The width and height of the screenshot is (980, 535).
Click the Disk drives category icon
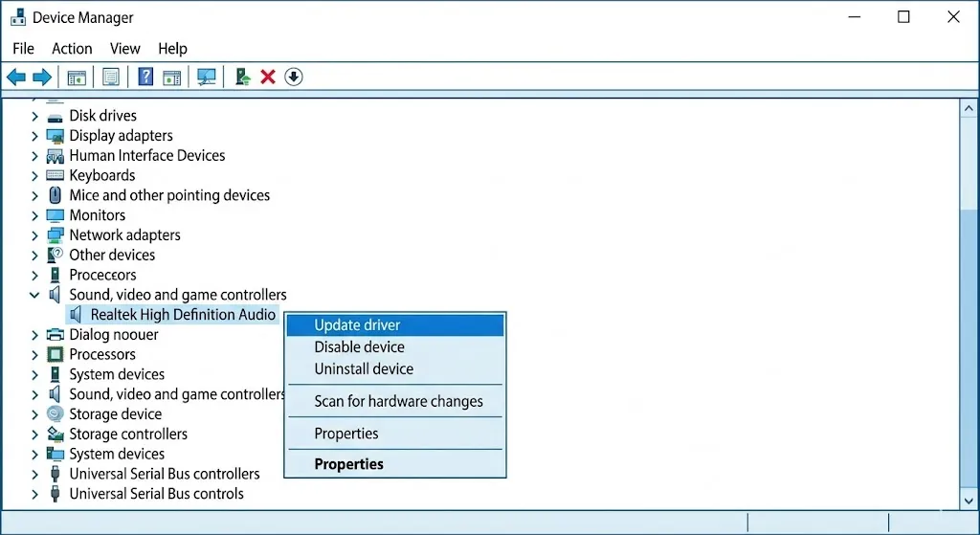[55, 116]
